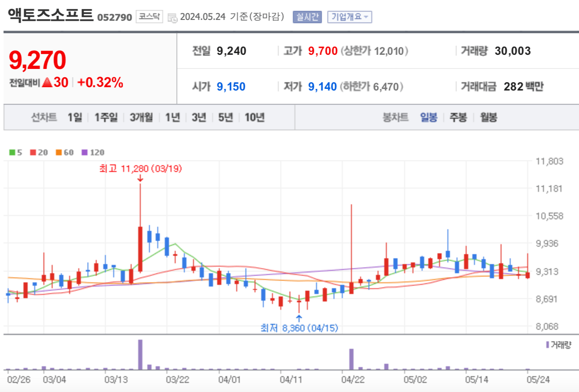
Task: Click the volume bar near 04/22
Action: 351,359
